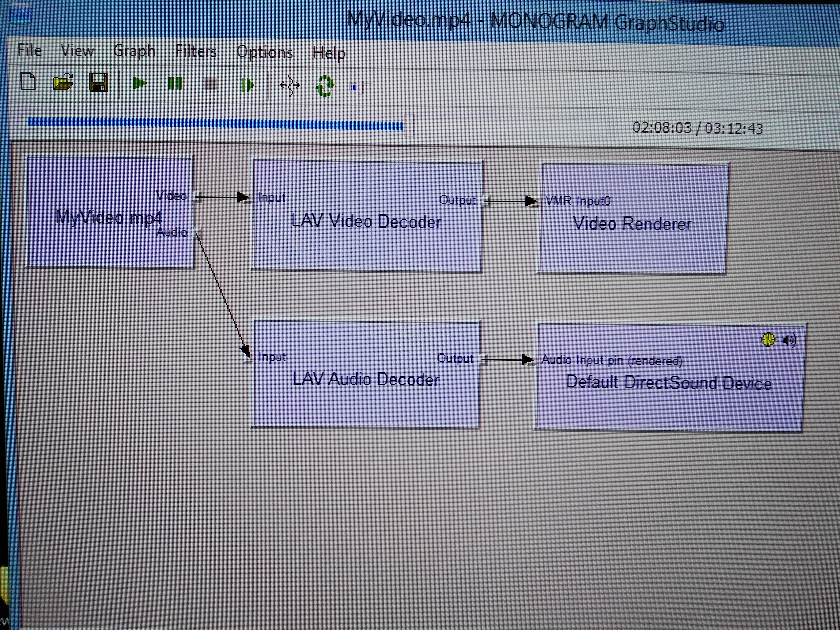Open the Graph menu

click(x=134, y=51)
